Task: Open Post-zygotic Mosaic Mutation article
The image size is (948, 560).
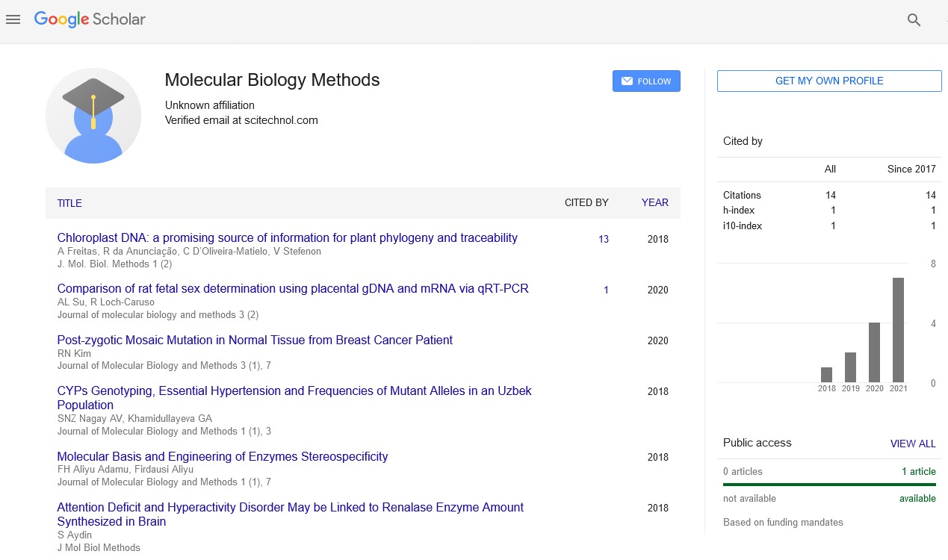Action: point(255,340)
